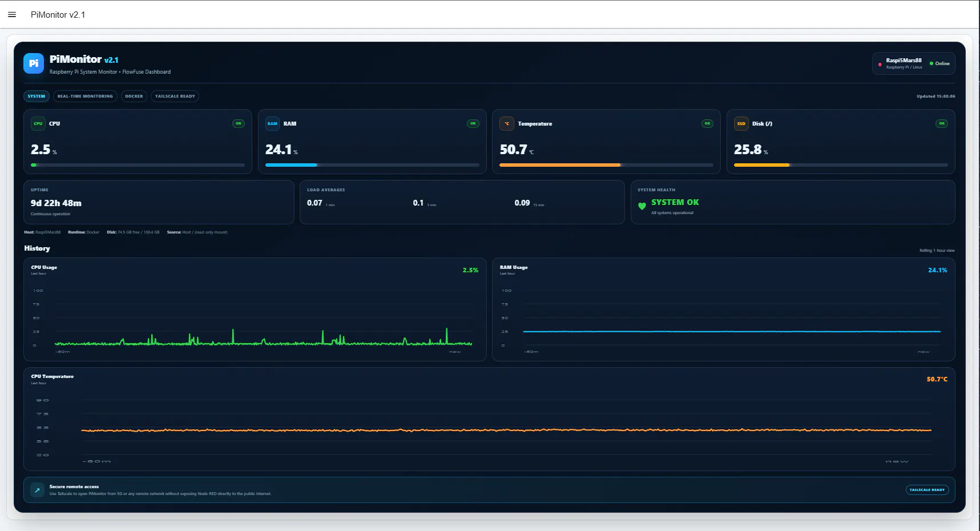Click the green 2.5% chart value
This screenshot has height=531, width=980.
coord(470,270)
